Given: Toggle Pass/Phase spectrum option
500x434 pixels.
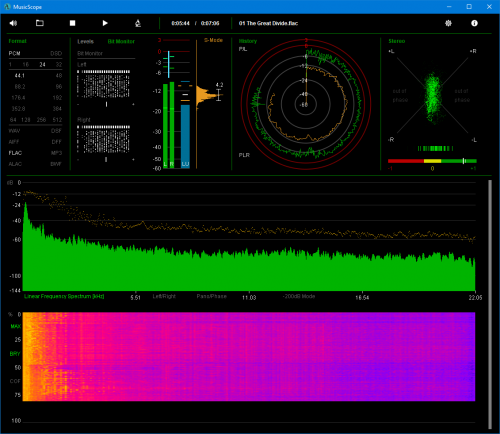Looking at the screenshot, I should (x=211, y=296).
